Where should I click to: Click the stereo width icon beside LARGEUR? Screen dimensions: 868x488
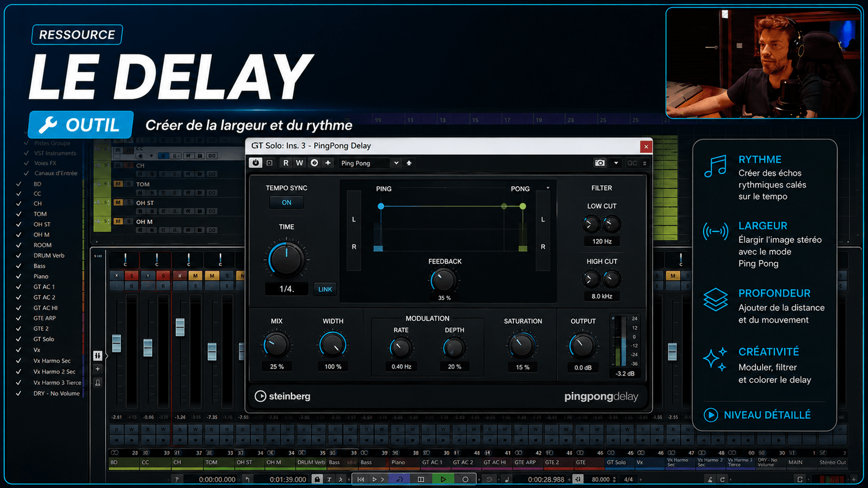pyautogui.click(x=715, y=232)
